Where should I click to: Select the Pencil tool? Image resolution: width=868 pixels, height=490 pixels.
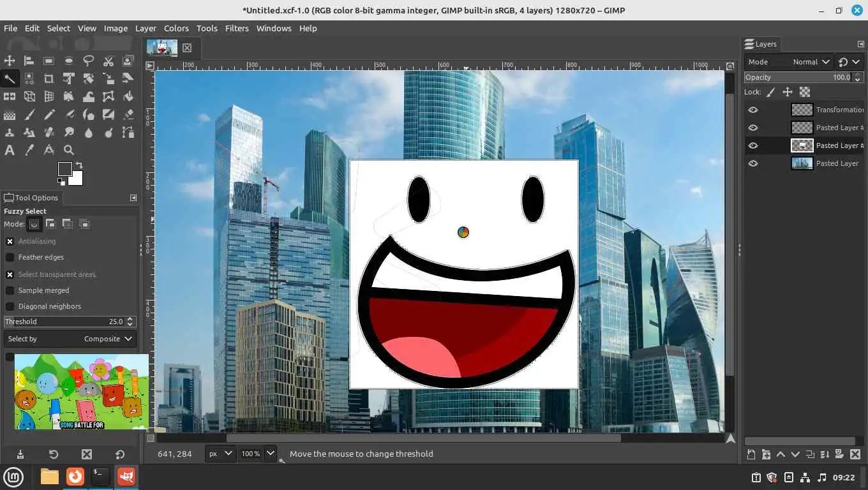click(x=49, y=115)
